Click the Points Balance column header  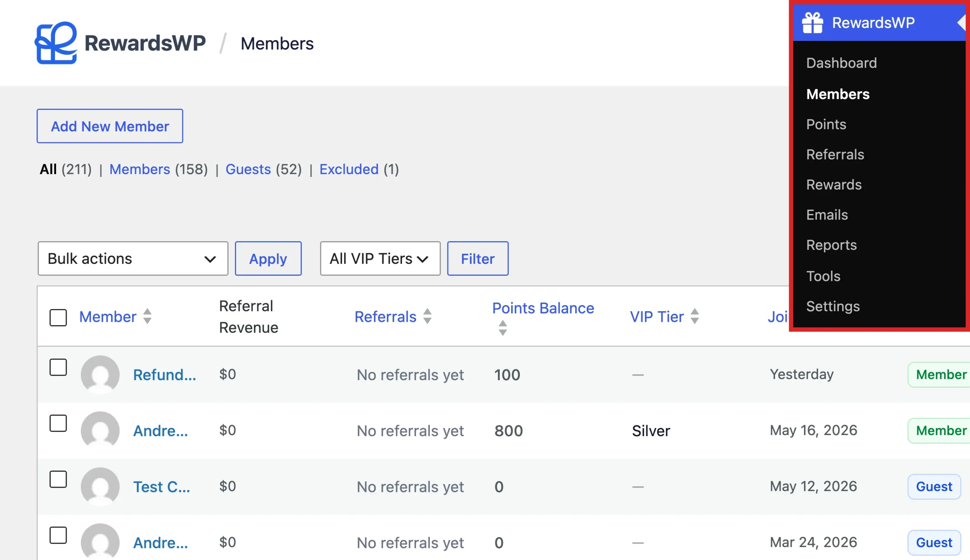(x=543, y=308)
